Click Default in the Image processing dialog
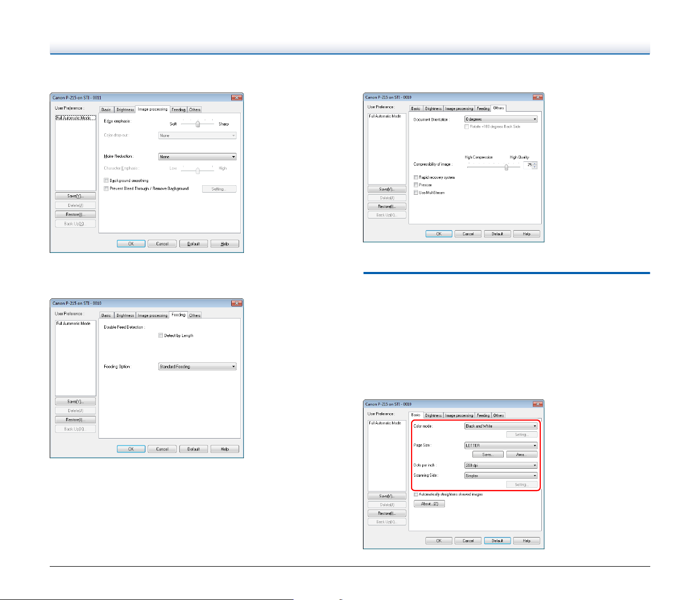700x600 pixels. point(194,244)
